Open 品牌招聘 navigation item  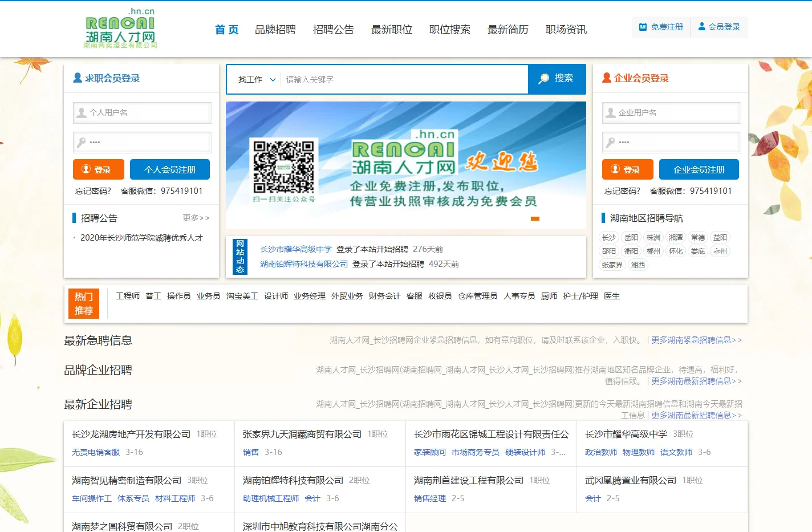coord(275,30)
